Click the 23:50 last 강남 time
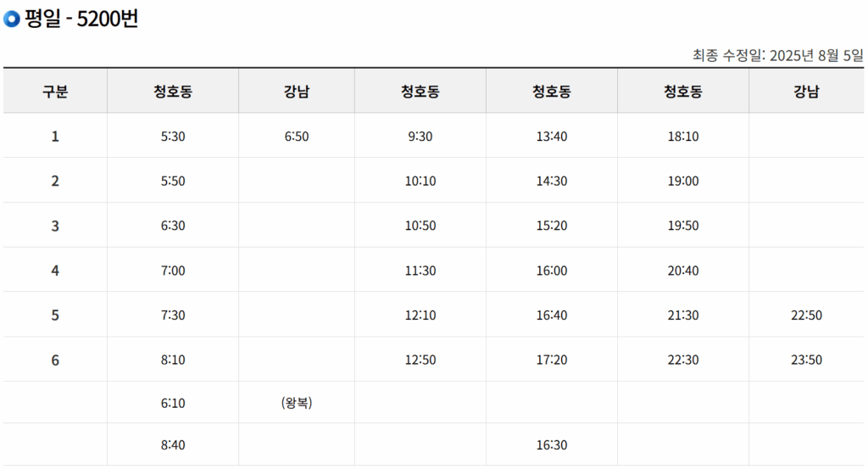 click(806, 360)
